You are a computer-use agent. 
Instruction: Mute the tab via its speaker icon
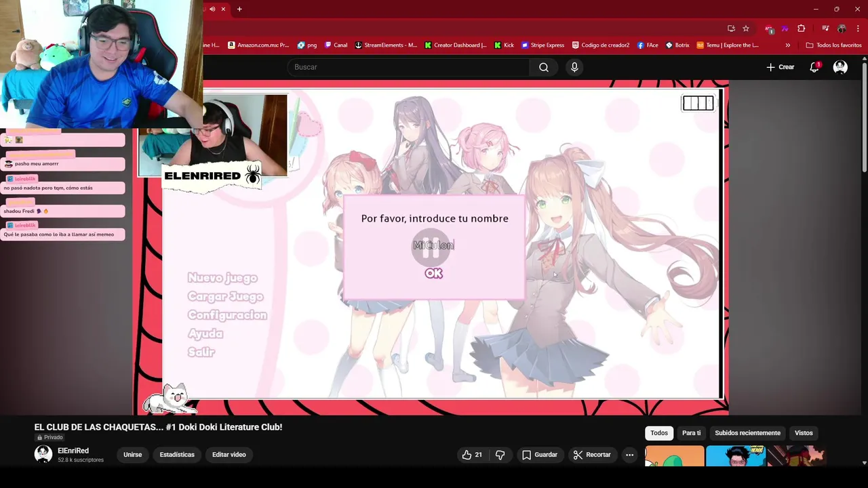tap(212, 9)
